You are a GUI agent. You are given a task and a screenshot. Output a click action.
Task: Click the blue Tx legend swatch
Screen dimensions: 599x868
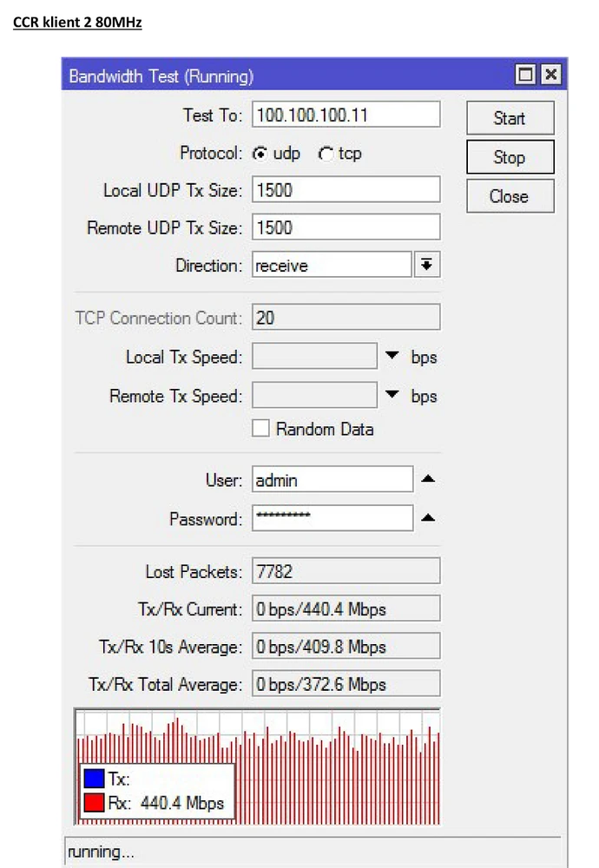point(93,779)
